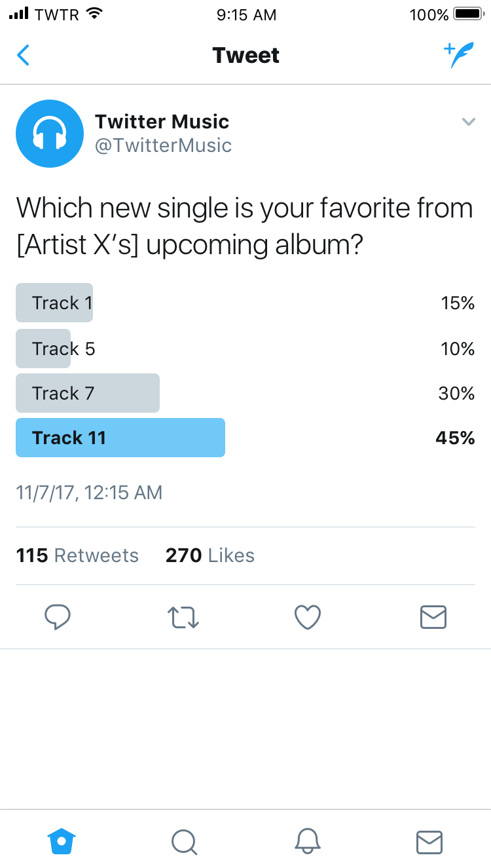View the 270 Likes list
The image size is (491, 868).
coord(210,556)
